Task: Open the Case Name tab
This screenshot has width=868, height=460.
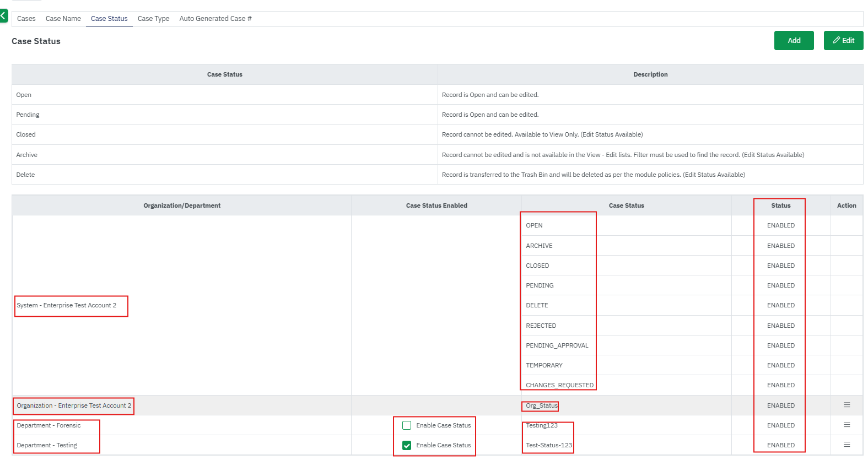Action: pos(63,19)
